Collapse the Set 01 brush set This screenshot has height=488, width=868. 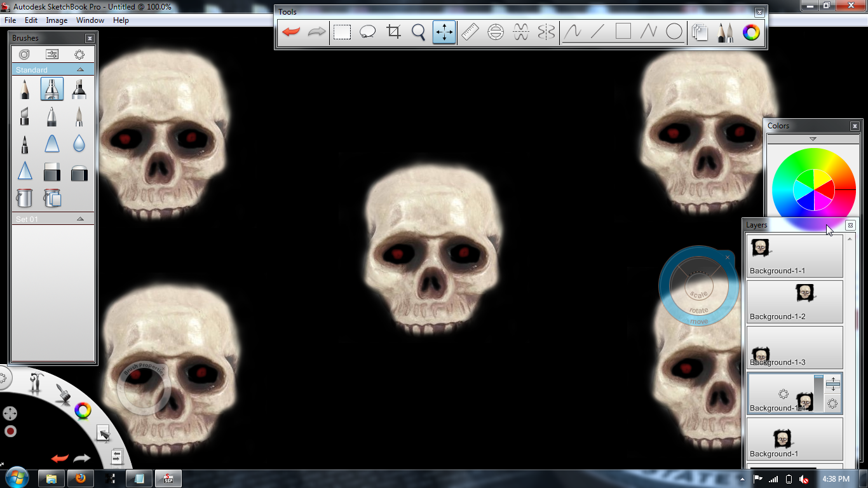click(80, 219)
